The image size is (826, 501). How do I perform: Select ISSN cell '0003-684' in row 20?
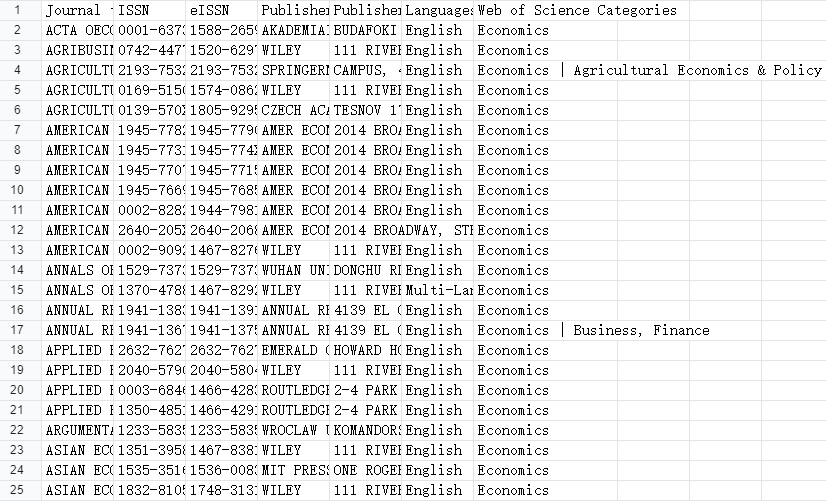click(150, 390)
